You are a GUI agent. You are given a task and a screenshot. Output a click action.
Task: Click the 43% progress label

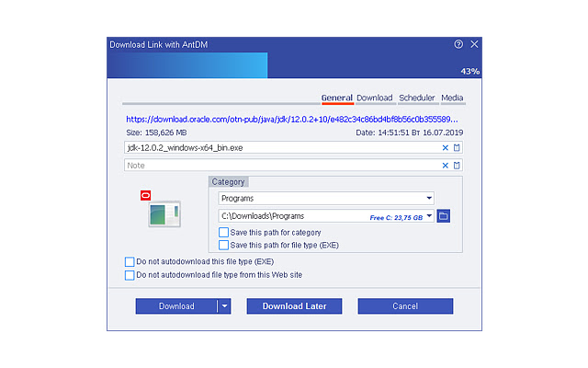[469, 72]
